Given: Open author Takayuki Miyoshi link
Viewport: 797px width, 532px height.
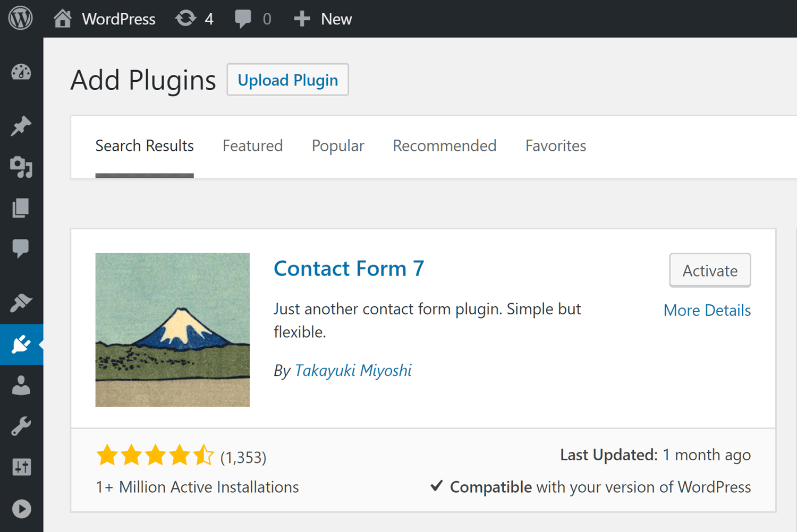Looking at the screenshot, I should coord(353,371).
